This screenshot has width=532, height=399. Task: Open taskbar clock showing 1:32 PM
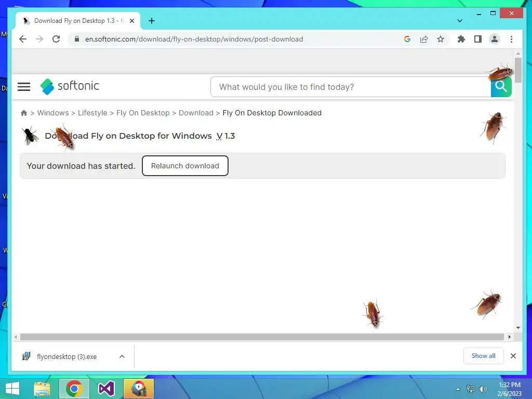[x=509, y=389]
